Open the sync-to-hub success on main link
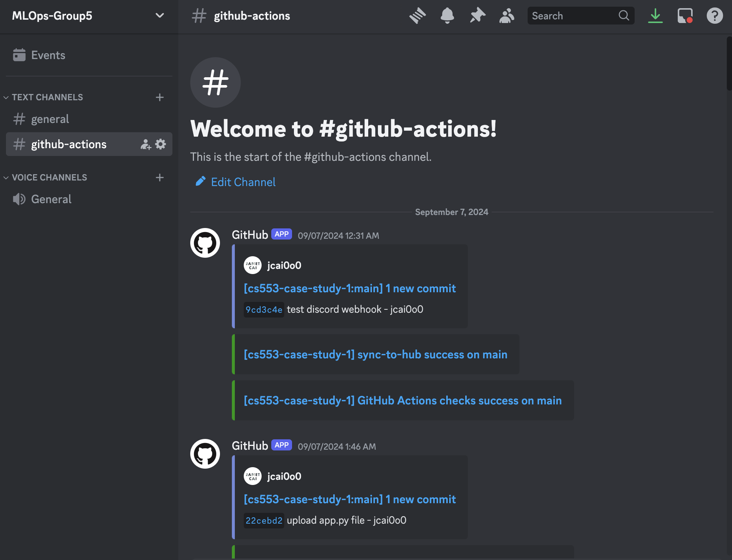 click(x=375, y=355)
